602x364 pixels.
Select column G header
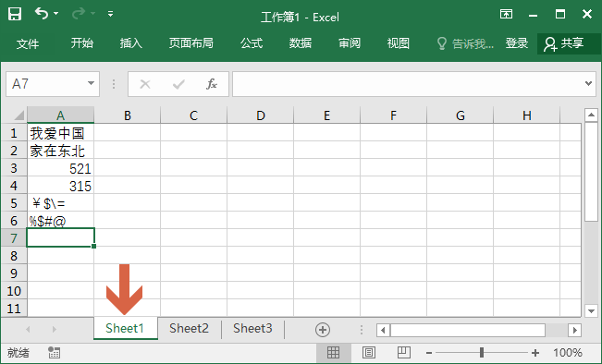pyautogui.click(x=460, y=115)
